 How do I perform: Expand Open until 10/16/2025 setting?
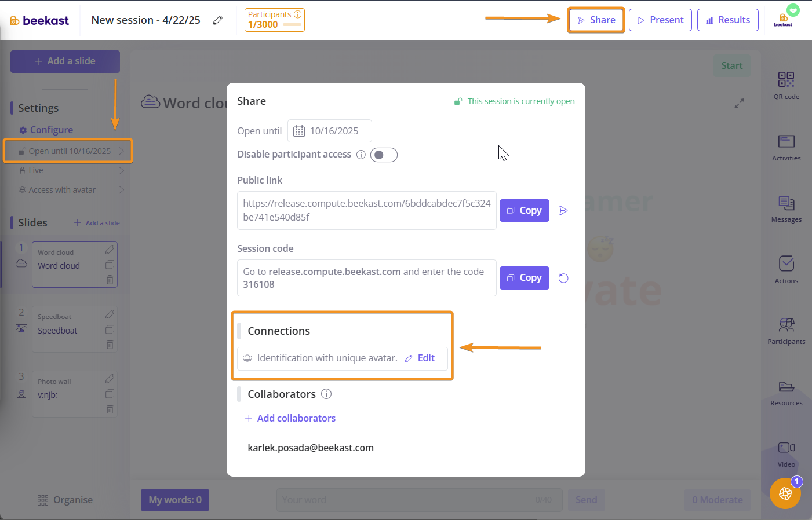pos(70,151)
